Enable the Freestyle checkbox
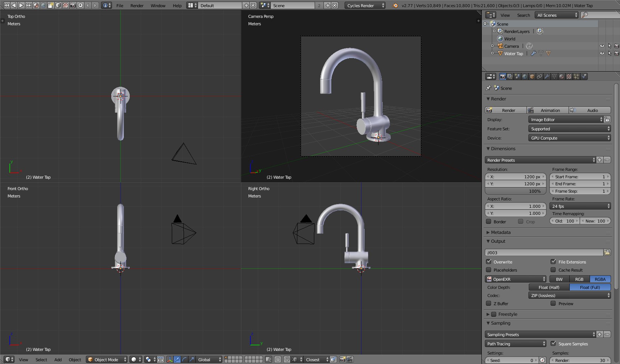Viewport: 620px width, 364px height. point(494,314)
